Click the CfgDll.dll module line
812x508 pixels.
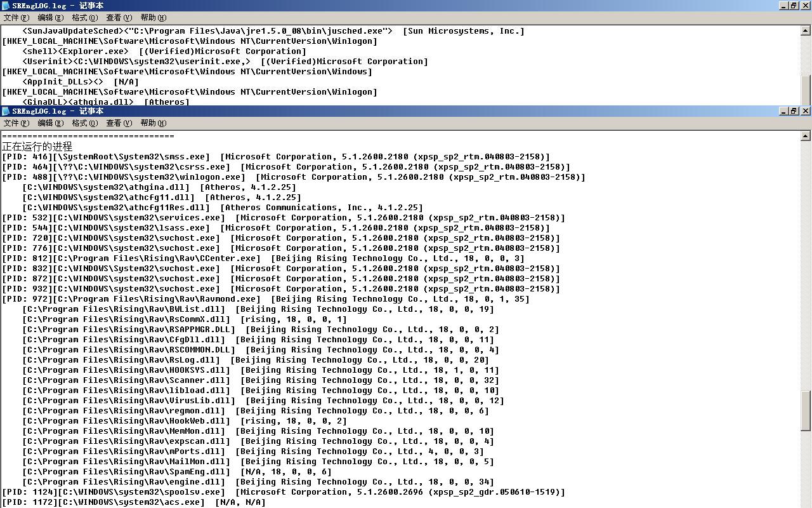[258, 340]
